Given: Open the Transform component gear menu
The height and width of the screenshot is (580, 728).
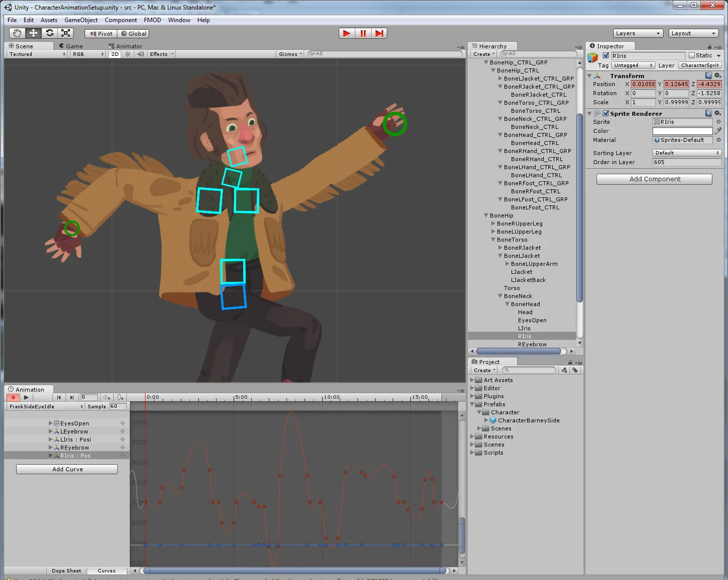Looking at the screenshot, I should 718,76.
